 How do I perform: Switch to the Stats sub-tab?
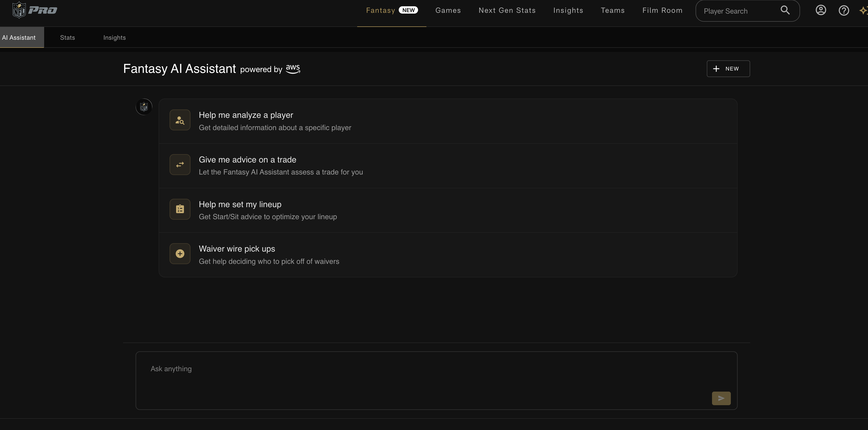point(67,37)
